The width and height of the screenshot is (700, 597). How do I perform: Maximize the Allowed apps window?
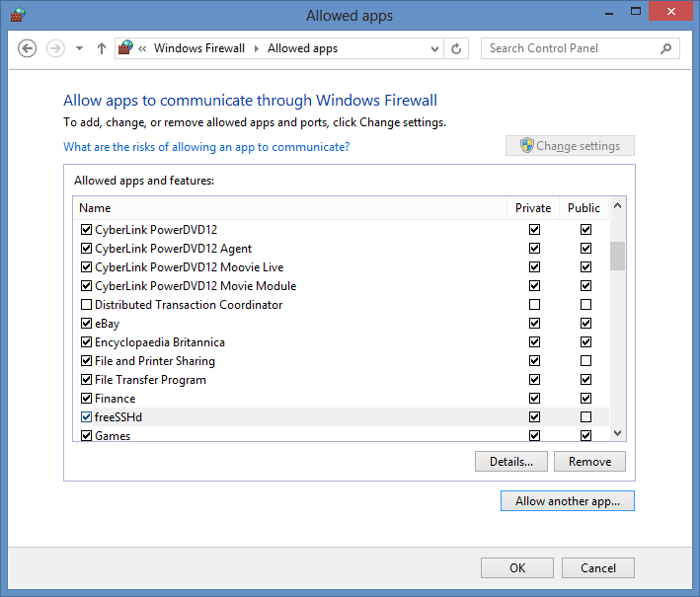tap(636, 12)
